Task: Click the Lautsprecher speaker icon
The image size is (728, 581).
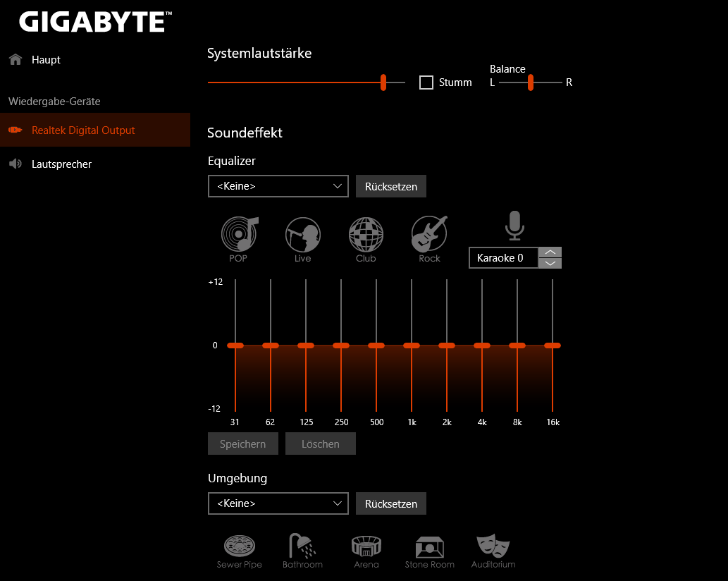Action: click(16, 164)
